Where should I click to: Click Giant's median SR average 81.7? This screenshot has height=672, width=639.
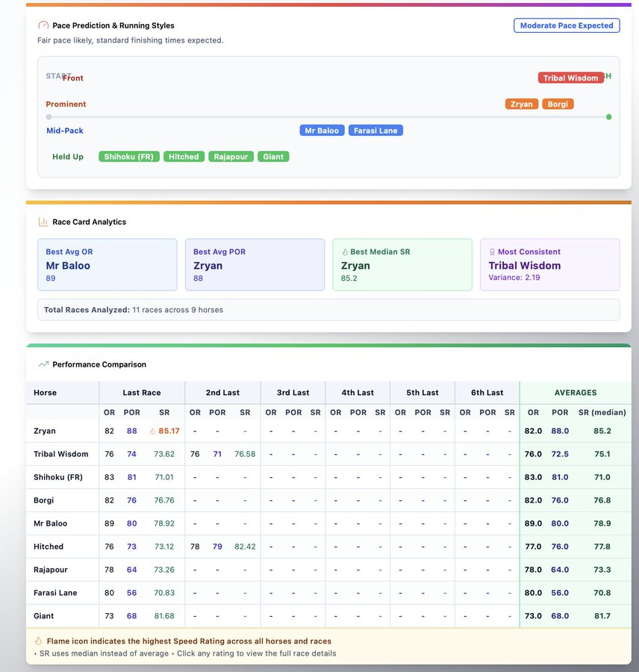pos(602,616)
